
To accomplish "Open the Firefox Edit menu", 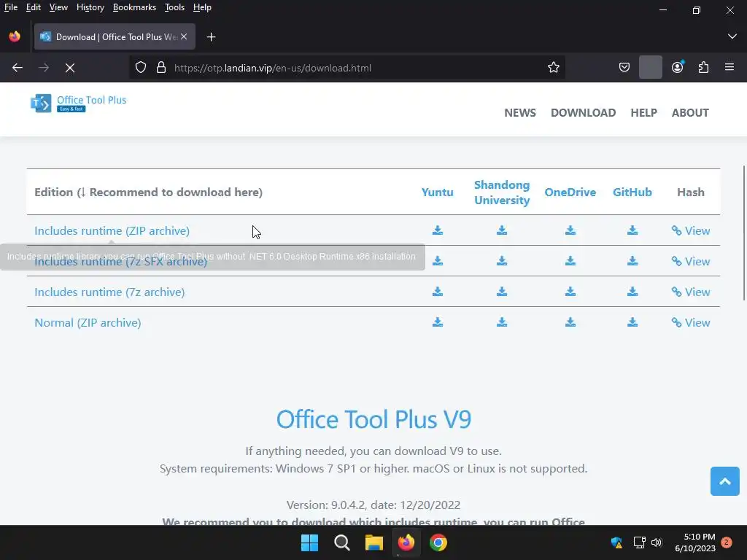I will [x=33, y=7].
